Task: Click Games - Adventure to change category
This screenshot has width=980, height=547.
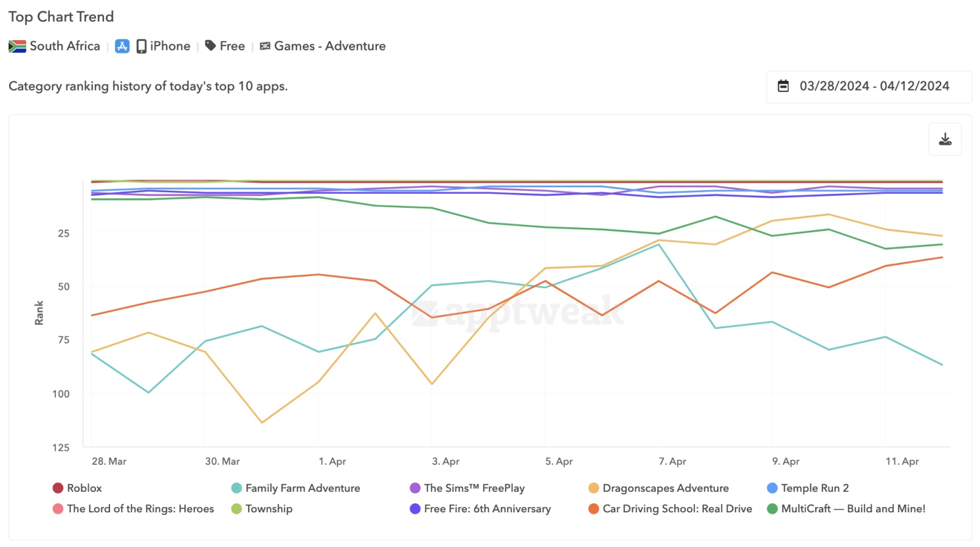Action: [328, 46]
